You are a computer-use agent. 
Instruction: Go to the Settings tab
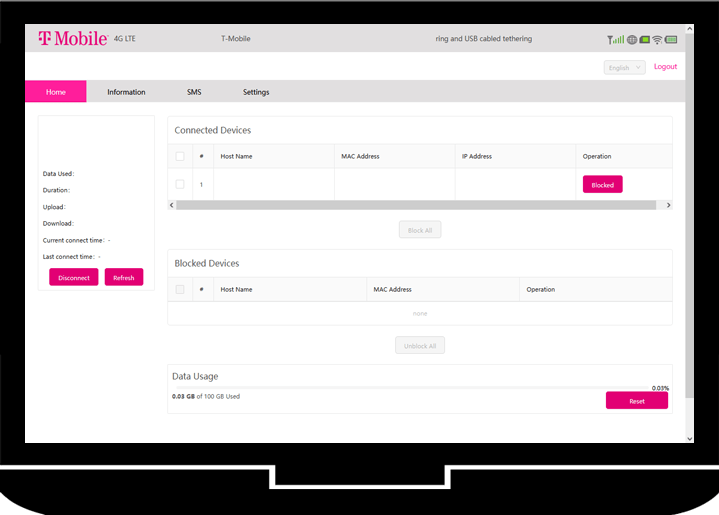coord(256,92)
